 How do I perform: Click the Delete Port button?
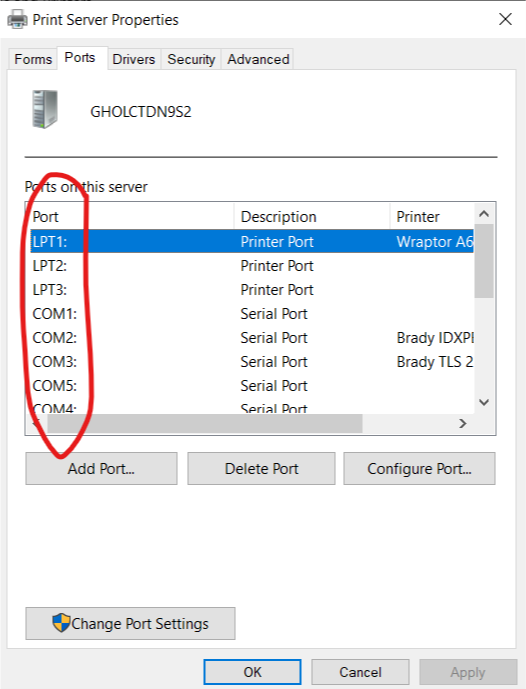click(x=261, y=468)
